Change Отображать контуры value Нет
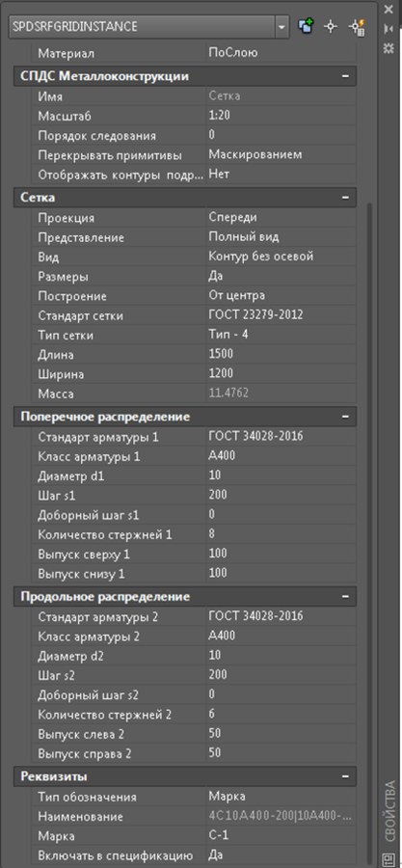Image resolution: width=402 pixels, height=868 pixels. click(281, 174)
